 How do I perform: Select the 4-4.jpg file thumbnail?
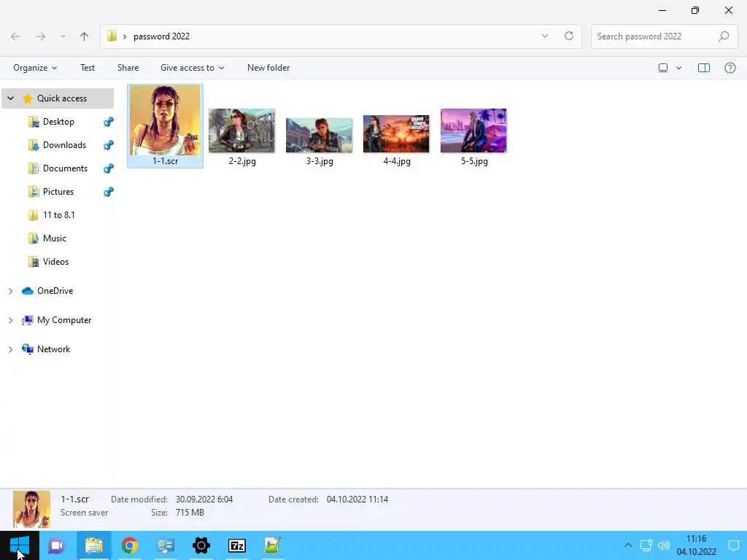coord(396,134)
